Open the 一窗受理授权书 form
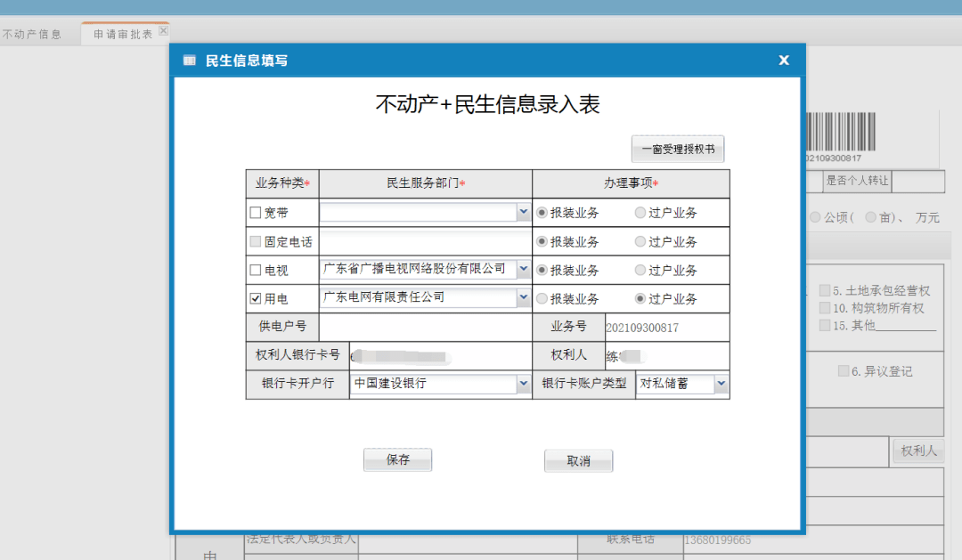 tap(679, 149)
